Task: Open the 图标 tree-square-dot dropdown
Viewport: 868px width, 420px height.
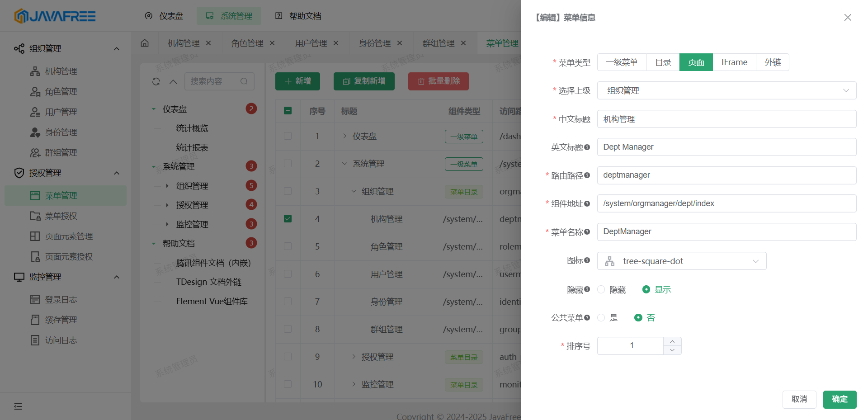Action: click(681, 261)
